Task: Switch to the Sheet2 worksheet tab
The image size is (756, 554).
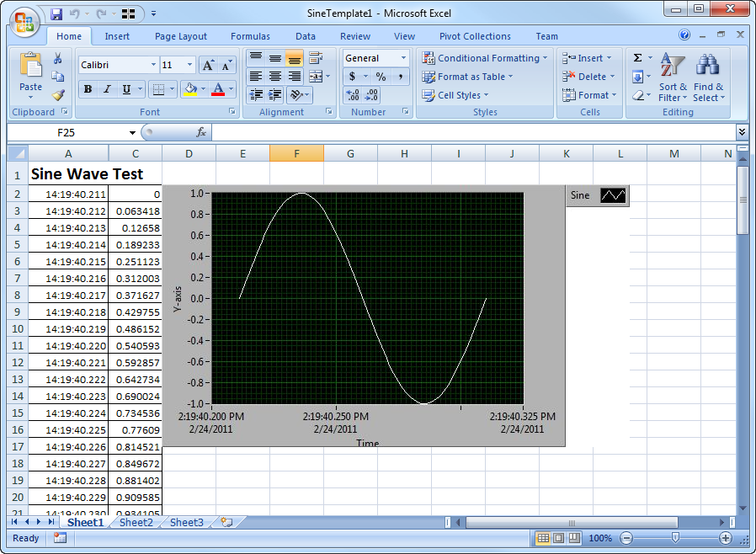Action: [x=136, y=522]
